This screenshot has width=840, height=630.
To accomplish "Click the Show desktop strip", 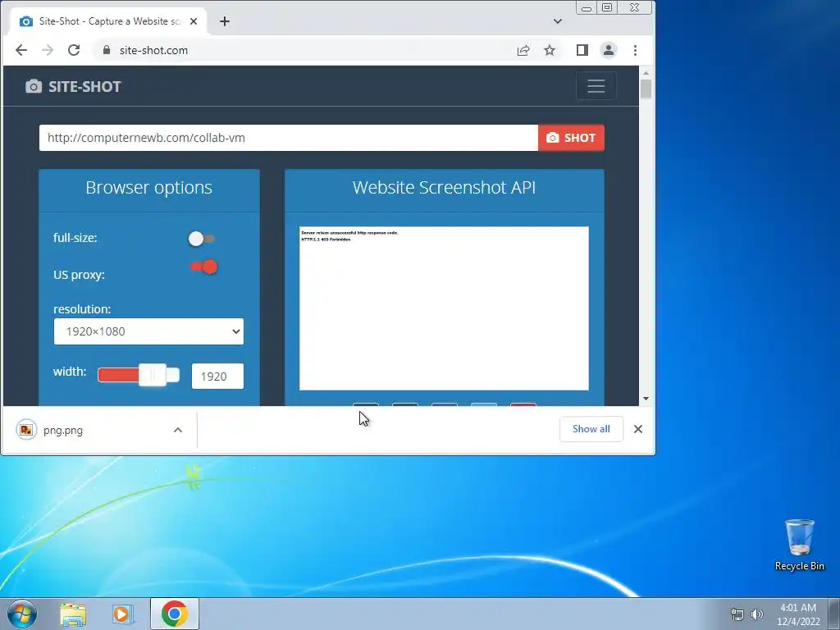I will coord(834,614).
